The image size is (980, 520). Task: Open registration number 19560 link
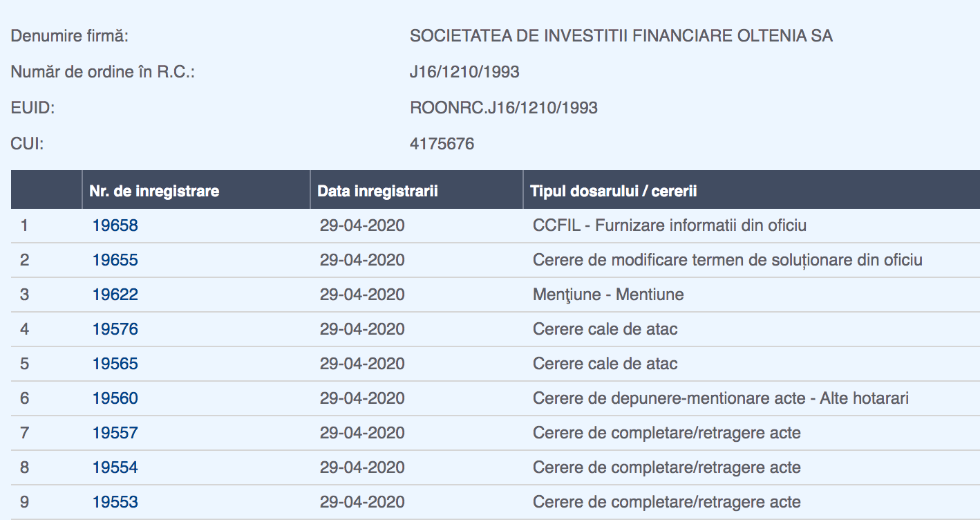[x=115, y=398]
